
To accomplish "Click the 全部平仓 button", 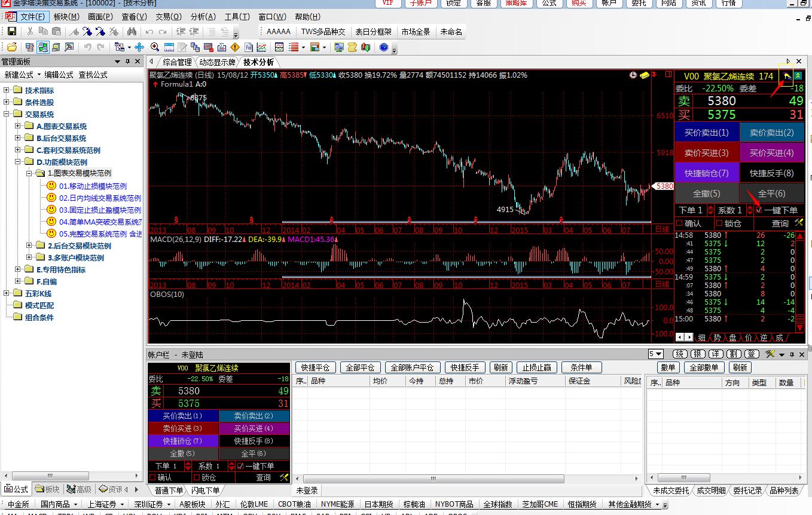I will pyautogui.click(x=359, y=367).
